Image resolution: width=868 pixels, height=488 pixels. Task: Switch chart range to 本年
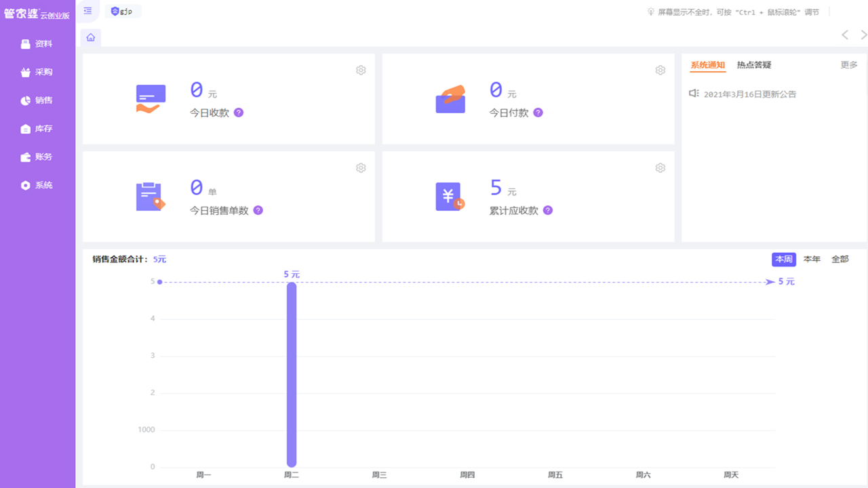click(x=812, y=260)
